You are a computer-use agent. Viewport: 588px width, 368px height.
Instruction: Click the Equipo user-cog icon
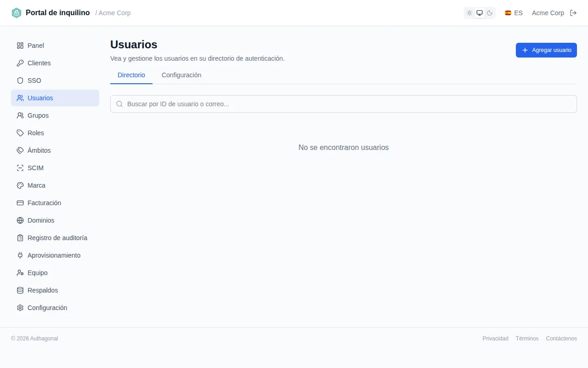tap(20, 273)
